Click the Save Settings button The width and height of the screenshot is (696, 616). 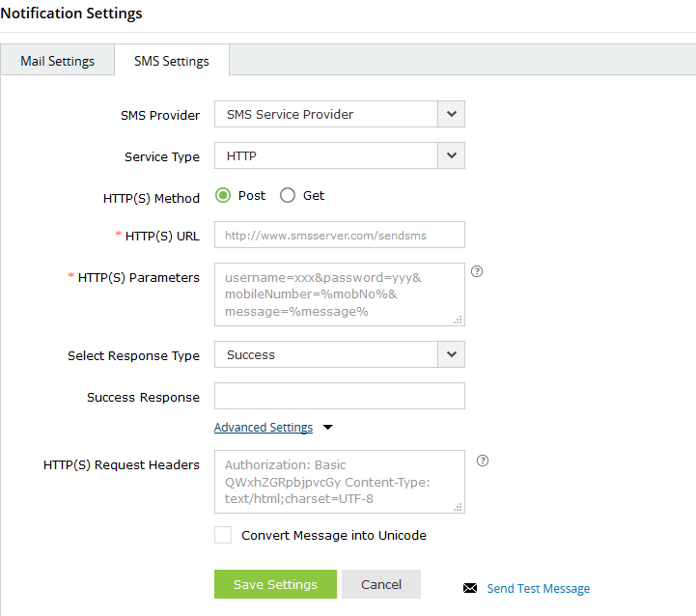pos(275,584)
